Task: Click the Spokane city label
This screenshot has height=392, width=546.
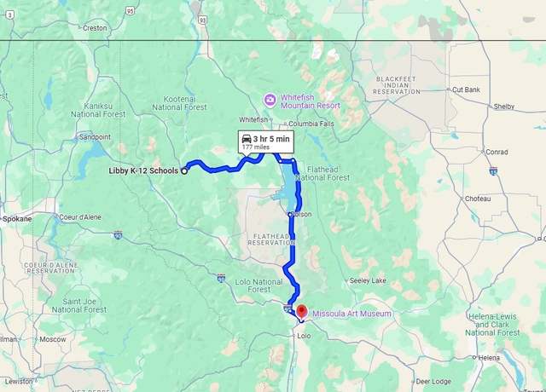Action: 17,219
